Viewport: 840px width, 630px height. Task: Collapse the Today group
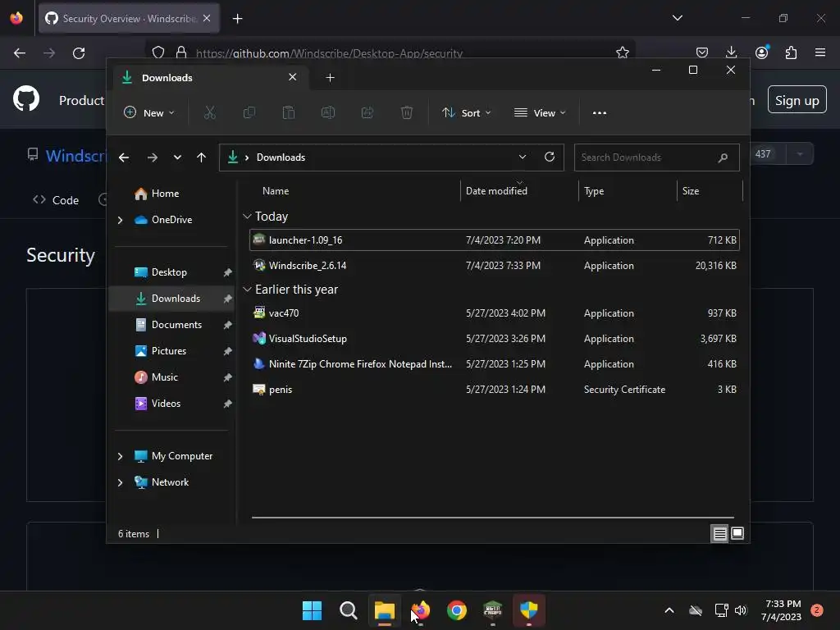click(247, 217)
